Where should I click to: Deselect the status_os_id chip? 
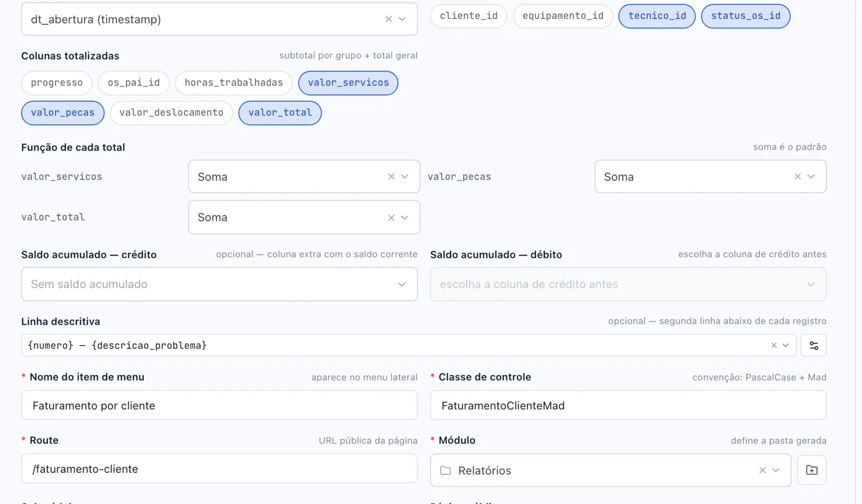tap(746, 16)
